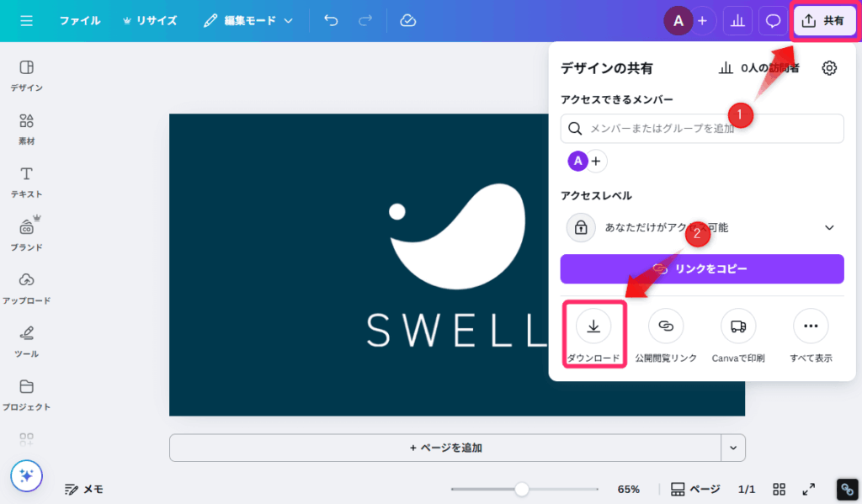Click the ダウンロード download icon

[x=593, y=326]
